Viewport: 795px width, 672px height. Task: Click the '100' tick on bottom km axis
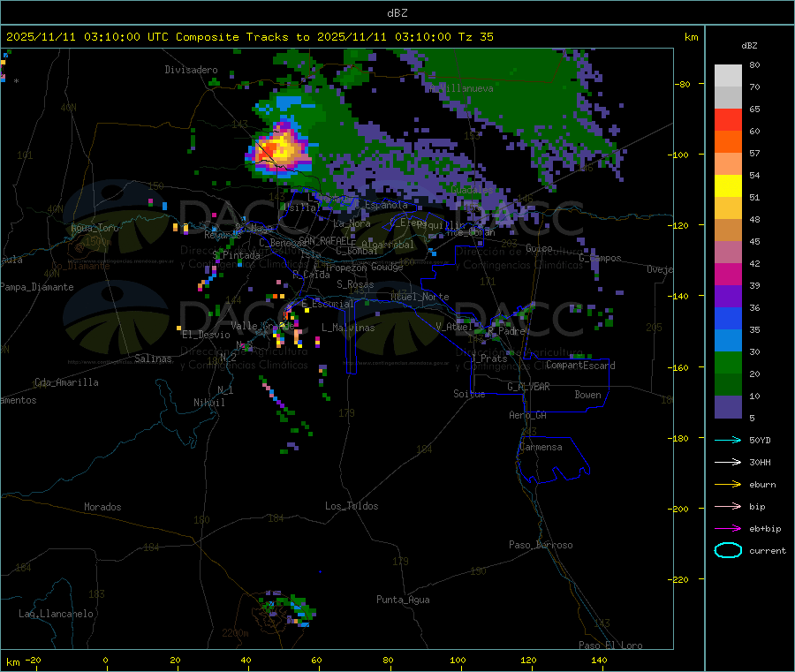point(458,660)
